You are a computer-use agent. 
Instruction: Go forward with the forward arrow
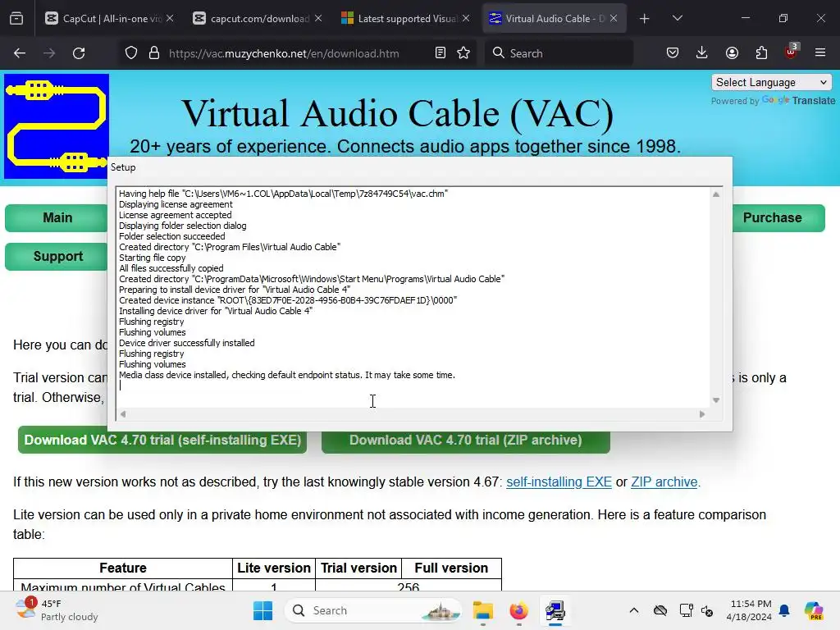(x=49, y=53)
